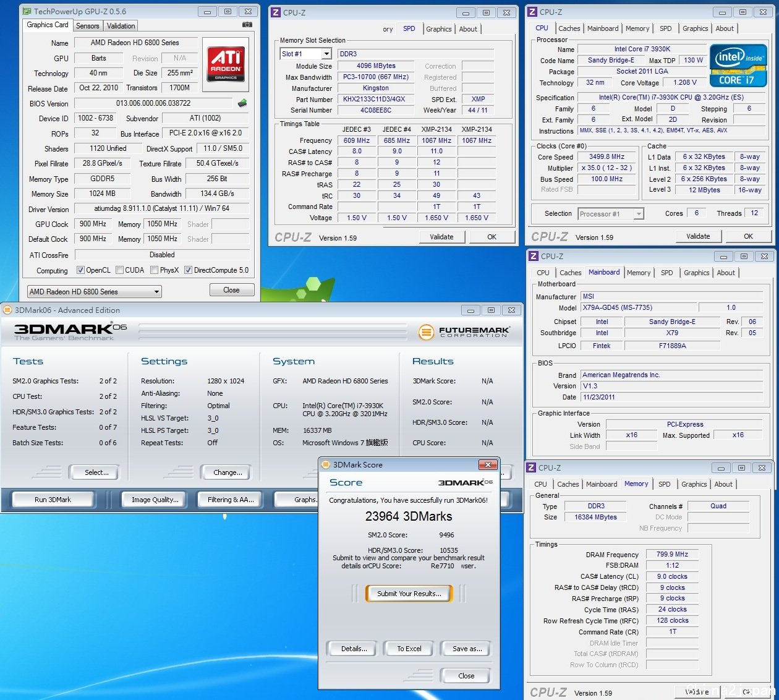Open the Graphics tab in the CPU-Z Memory window
779x700 pixels.
pyautogui.click(x=694, y=484)
